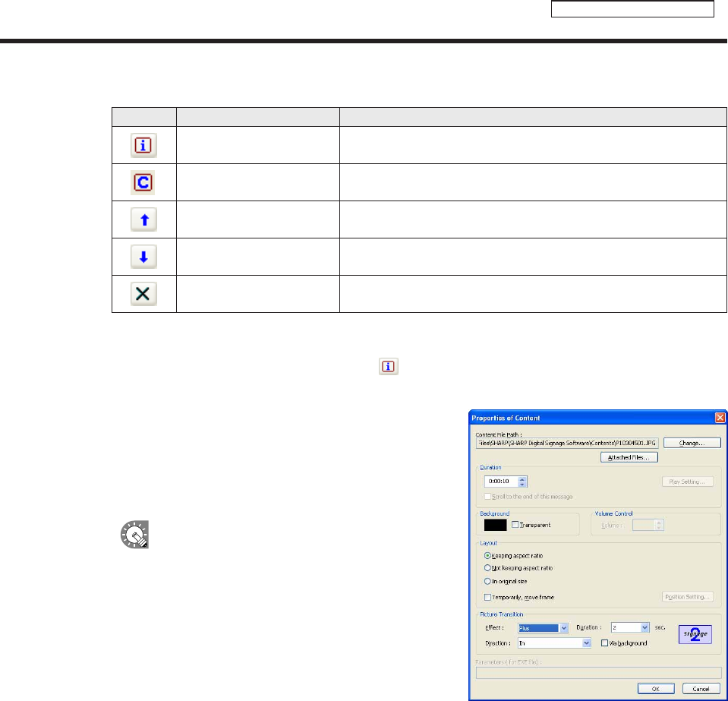This screenshot has width=728, height=701.
Task: Select the 'Not keeping aspect ratio' option
Action: (487, 568)
